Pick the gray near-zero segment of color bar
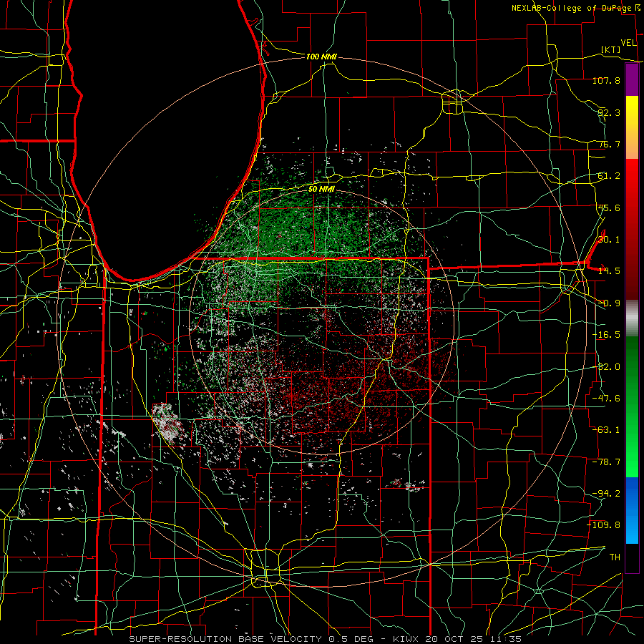Screen dimensions: 644x644 click(x=632, y=318)
